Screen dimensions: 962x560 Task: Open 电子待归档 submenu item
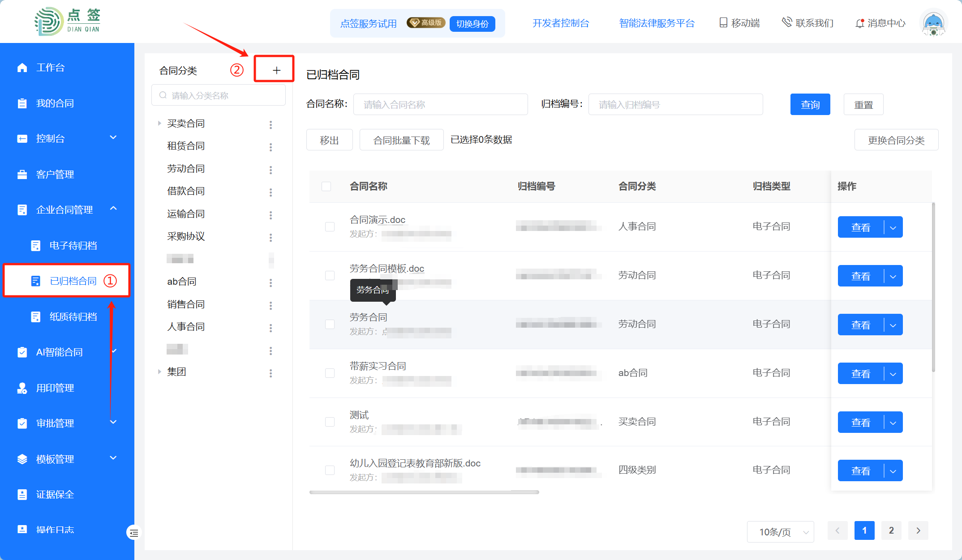coord(67,245)
